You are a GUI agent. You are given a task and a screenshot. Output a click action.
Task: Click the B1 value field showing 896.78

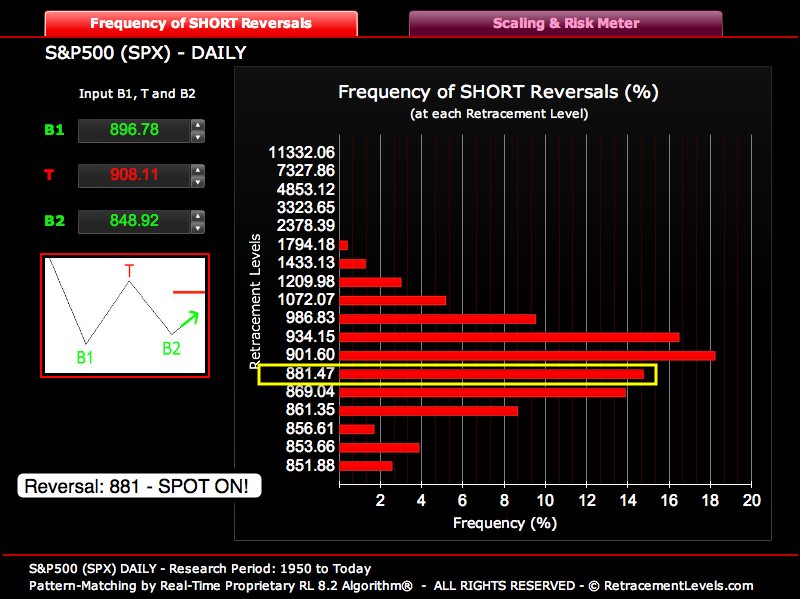(133, 130)
